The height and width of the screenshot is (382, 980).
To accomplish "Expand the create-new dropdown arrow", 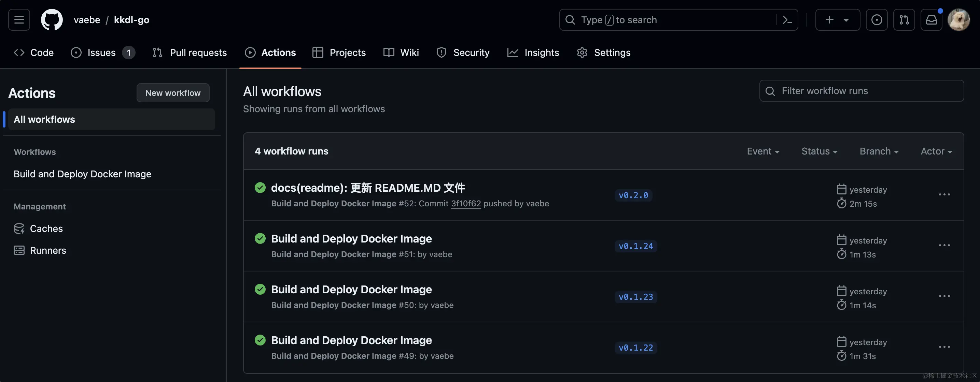I will click(846, 20).
